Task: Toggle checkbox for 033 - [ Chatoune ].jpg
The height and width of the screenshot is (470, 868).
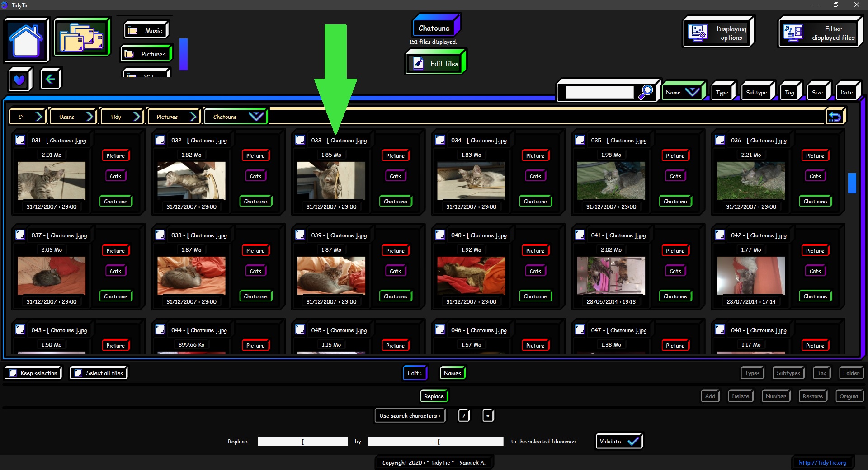Action: 300,140
